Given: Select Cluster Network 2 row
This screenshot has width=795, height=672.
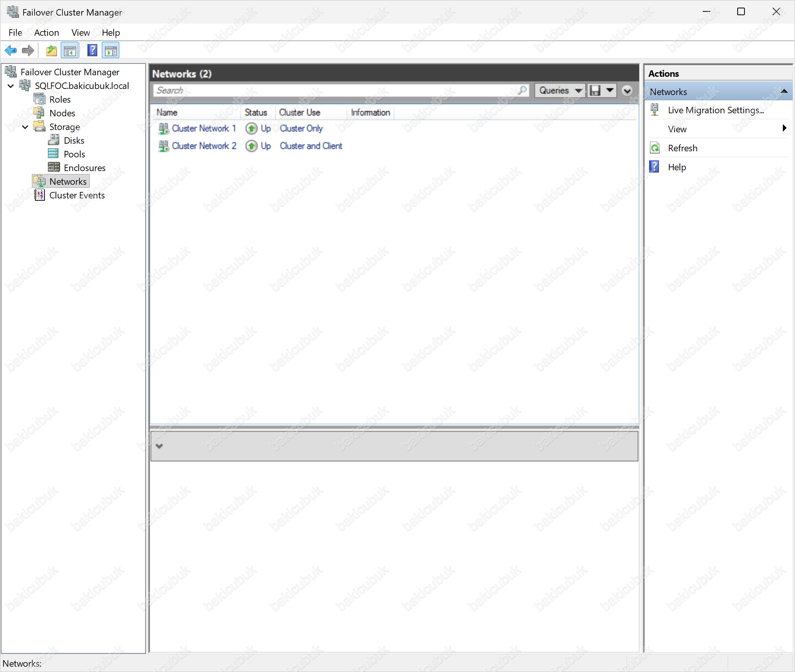Looking at the screenshot, I should click(x=204, y=146).
